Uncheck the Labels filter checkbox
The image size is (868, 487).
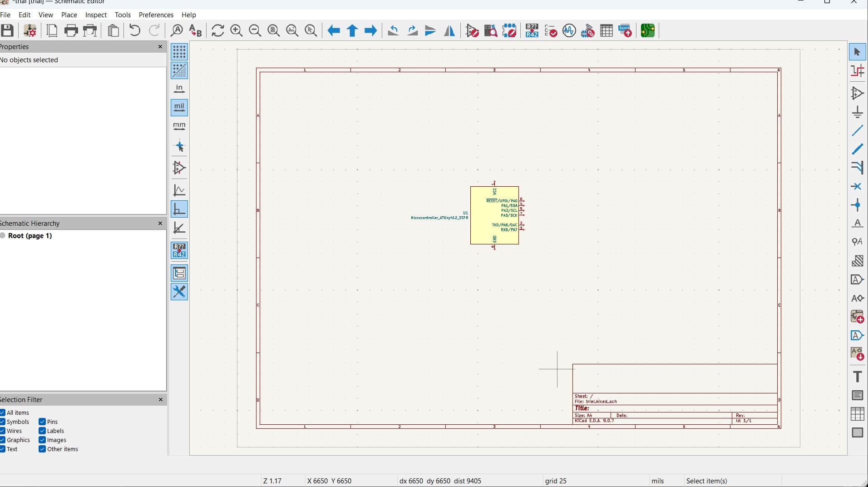click(42, 431)
